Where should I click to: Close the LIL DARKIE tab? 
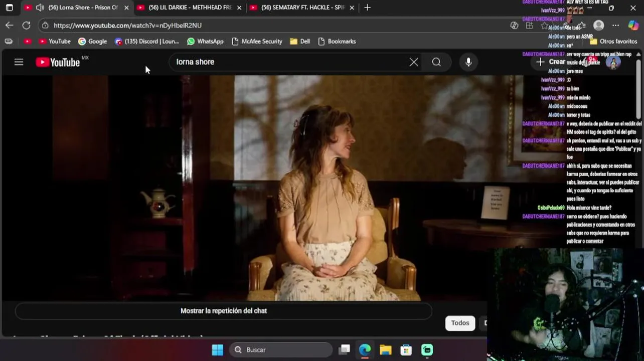tap(239, 8)
